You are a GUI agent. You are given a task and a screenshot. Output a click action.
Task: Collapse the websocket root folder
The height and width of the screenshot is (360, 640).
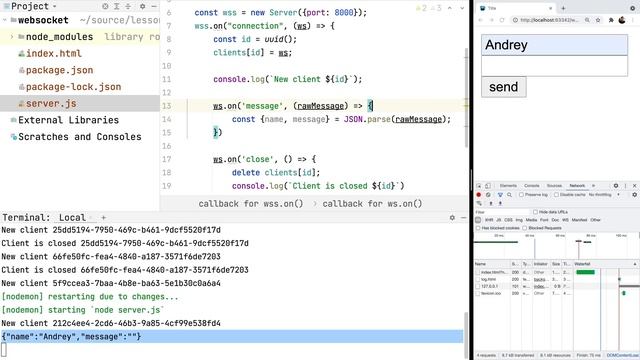[4, 20]
